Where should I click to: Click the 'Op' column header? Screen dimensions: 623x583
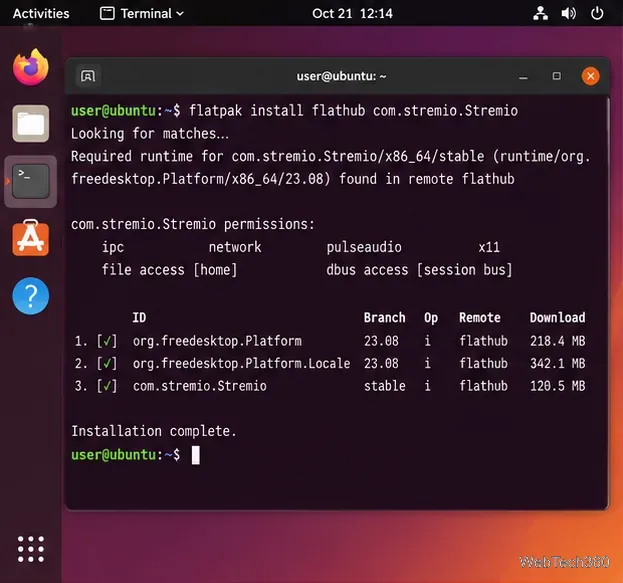point(431,318)
